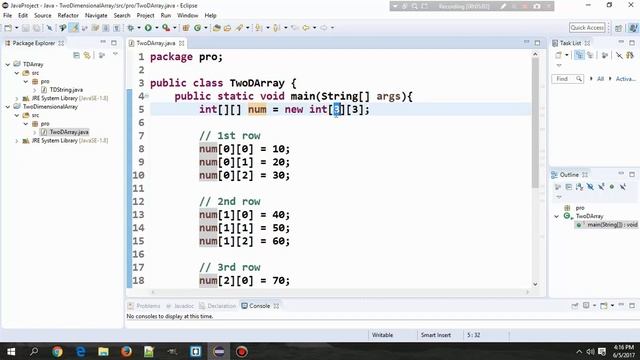Viewport: 640px width, 360px height.
Task: Click the editor scroll down arrow
Action: pos(535,284)
